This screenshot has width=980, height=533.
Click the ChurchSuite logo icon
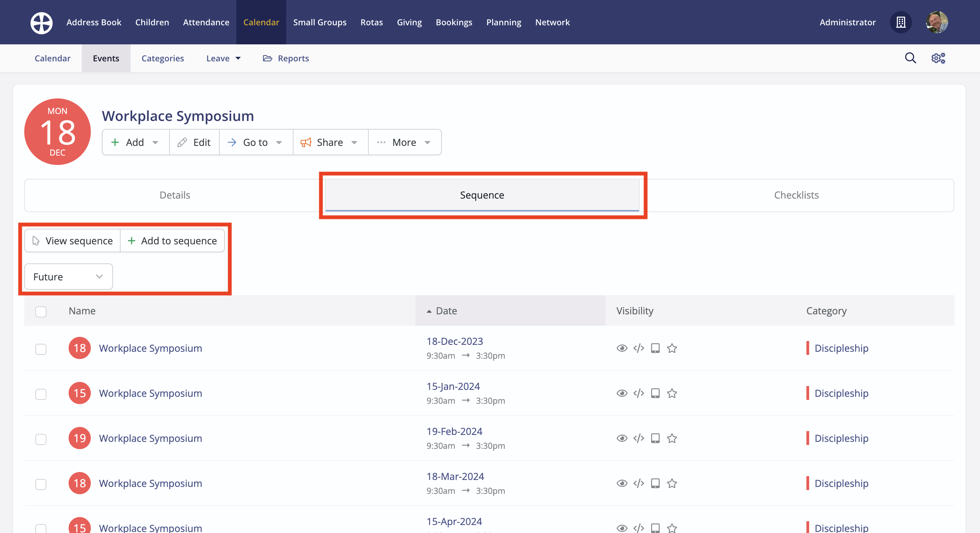coord(42,23)
